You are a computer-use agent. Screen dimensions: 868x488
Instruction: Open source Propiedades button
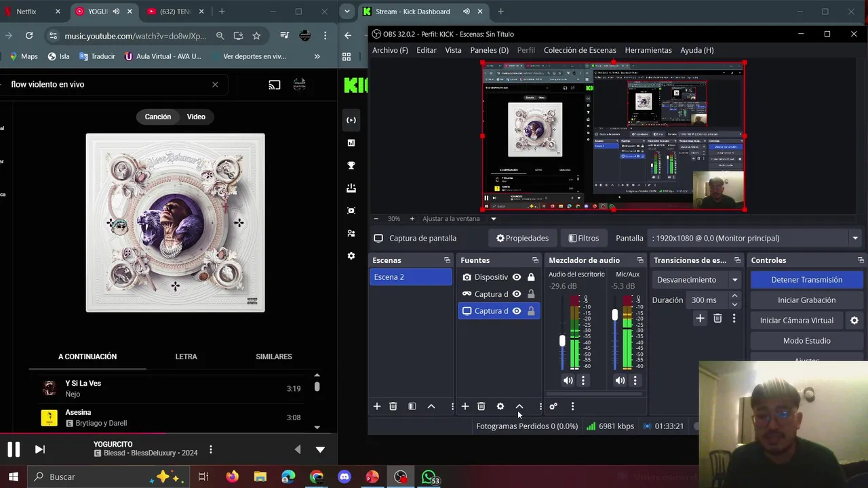(522, 238)
